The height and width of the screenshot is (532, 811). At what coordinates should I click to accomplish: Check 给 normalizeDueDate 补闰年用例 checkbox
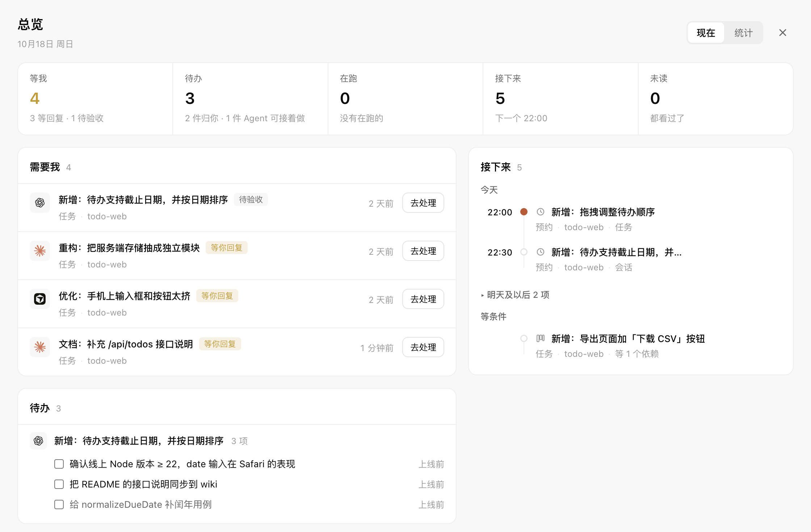pos(59,504)
